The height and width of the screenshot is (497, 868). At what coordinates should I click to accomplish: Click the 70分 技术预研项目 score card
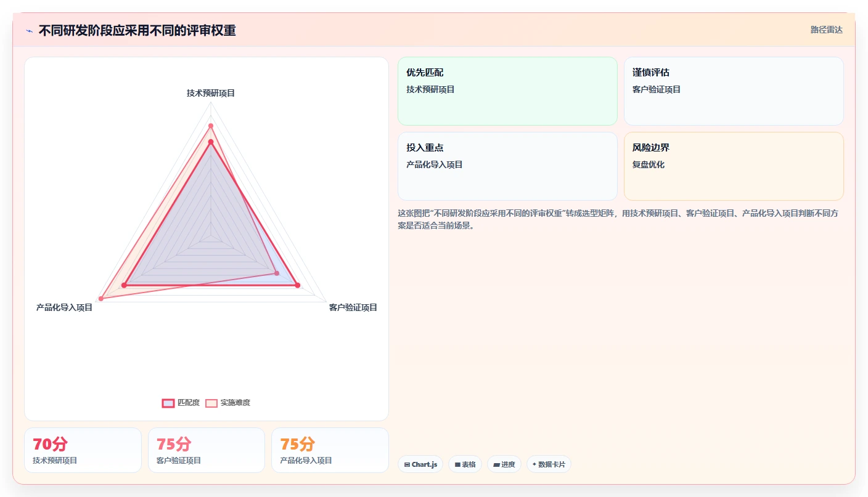point(83,450)
